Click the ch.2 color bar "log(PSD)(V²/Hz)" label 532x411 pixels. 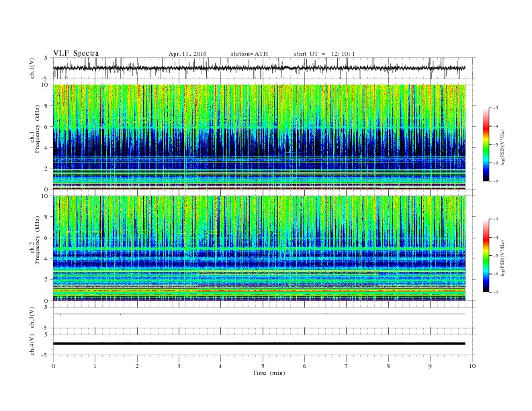tap(503, 258)
